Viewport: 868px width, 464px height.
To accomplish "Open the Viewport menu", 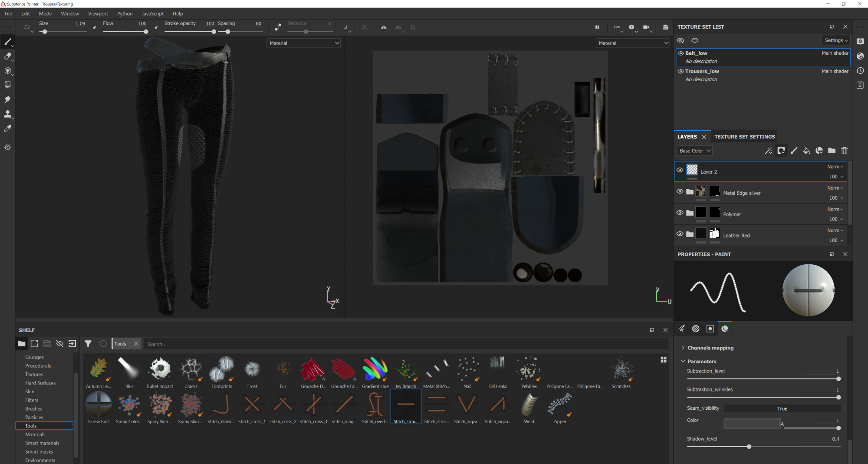I will point(98,13).
